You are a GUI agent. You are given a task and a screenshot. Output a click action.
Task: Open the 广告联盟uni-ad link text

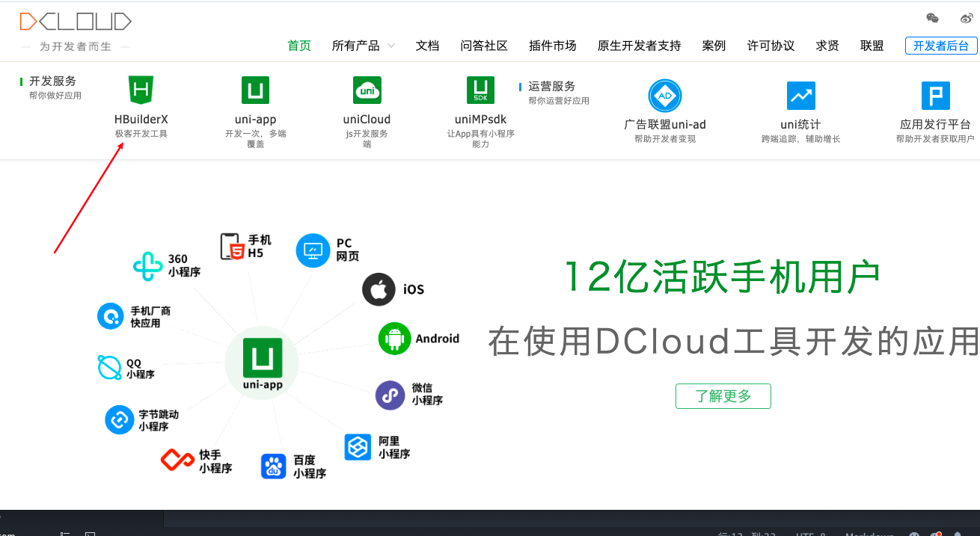pos(665,125)
